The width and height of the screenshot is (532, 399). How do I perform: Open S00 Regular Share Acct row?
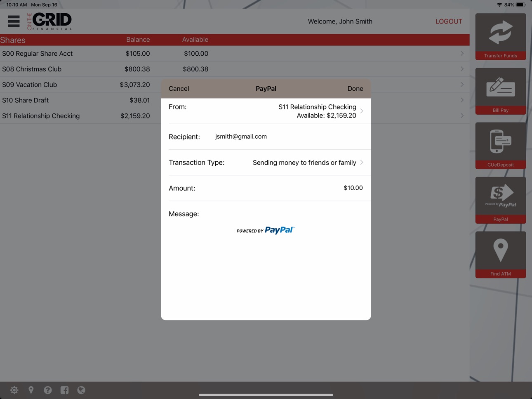[x=235, y=54]
